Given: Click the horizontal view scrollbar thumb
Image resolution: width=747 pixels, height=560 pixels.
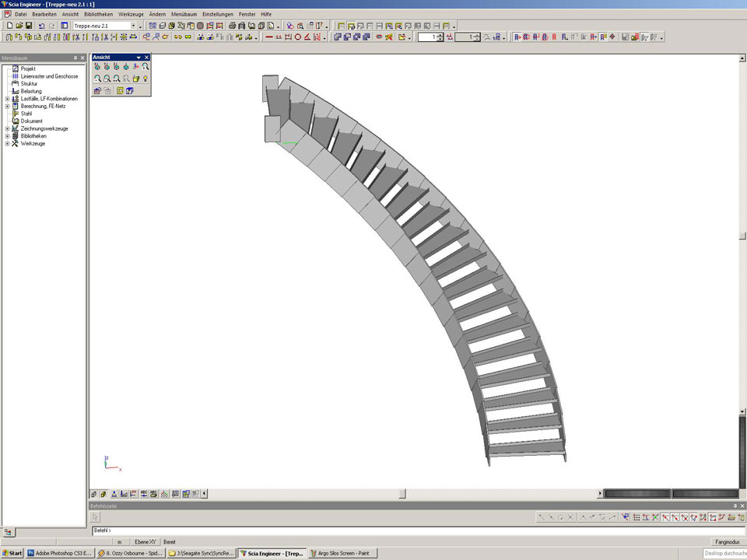Looking at the screenshot, I should point(402,493).
